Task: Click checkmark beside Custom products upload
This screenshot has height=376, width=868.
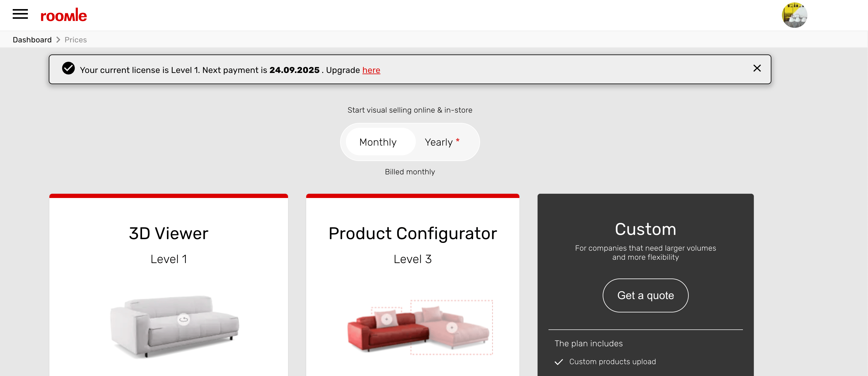Action: (x=559, y=362)
